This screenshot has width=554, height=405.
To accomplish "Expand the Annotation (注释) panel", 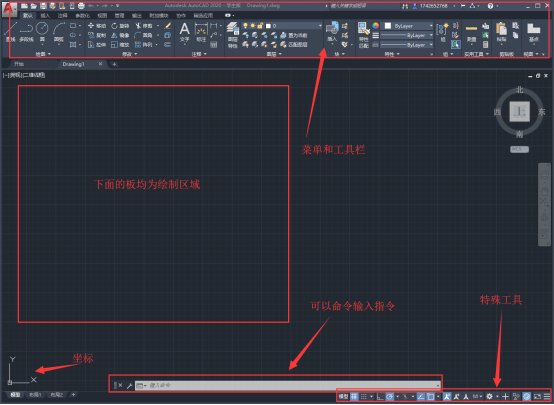I will pos(199,54).
